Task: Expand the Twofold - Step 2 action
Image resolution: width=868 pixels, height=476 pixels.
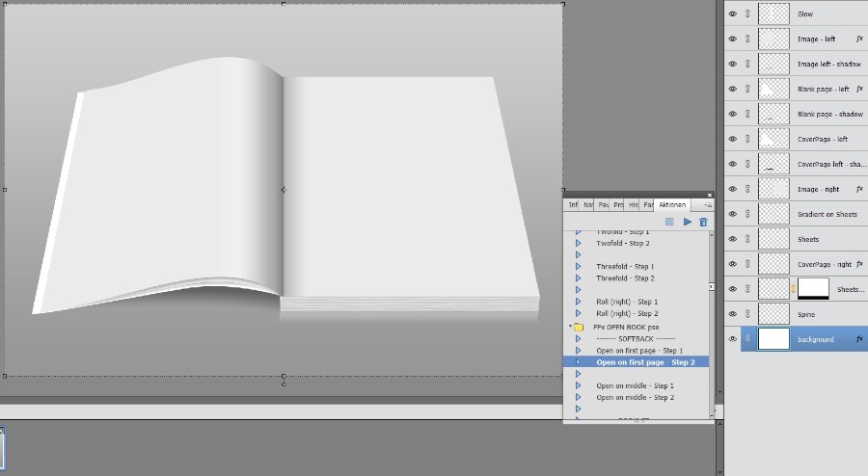Action: point(578,244)
